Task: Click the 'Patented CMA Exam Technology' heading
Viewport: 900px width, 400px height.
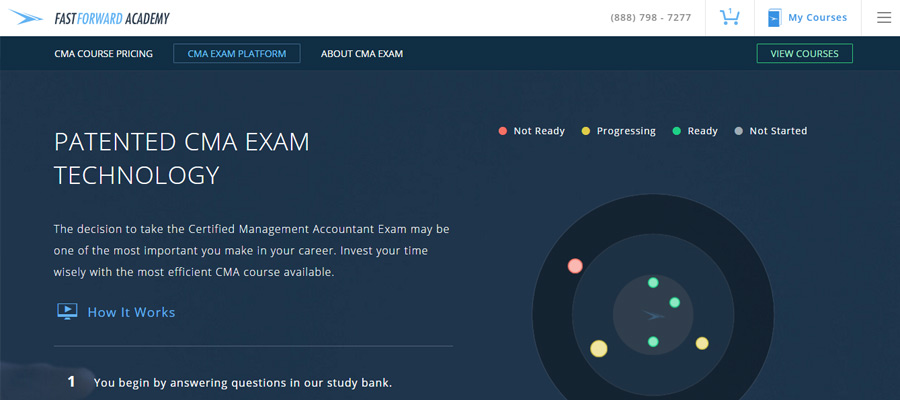Action: [x=181, y=158]
